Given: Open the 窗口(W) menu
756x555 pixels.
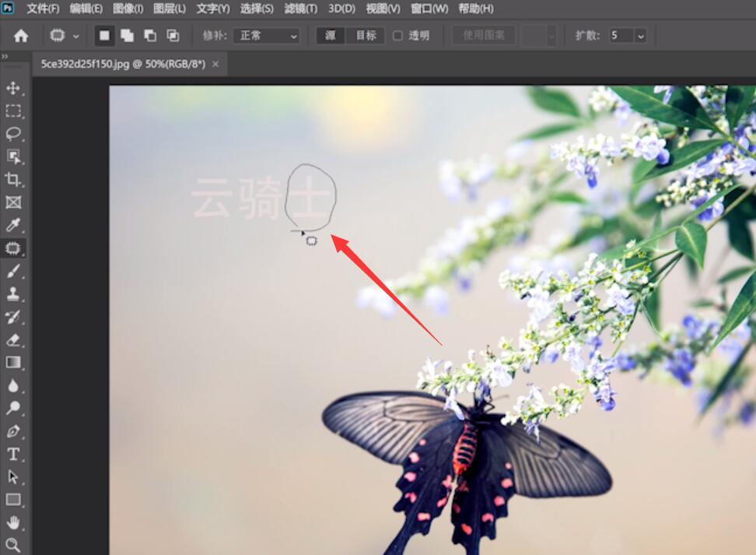Looking at the screenshot, I should [429, 9].
